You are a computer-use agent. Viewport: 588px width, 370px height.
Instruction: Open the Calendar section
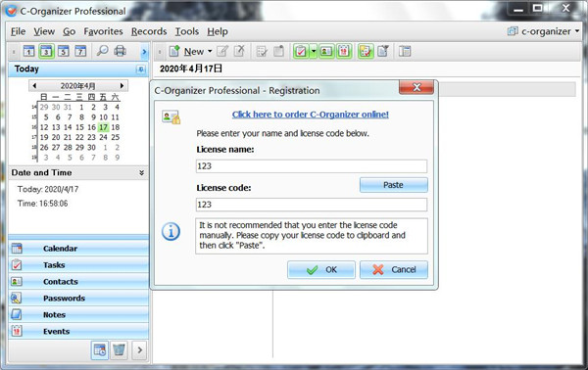[78, 249]
